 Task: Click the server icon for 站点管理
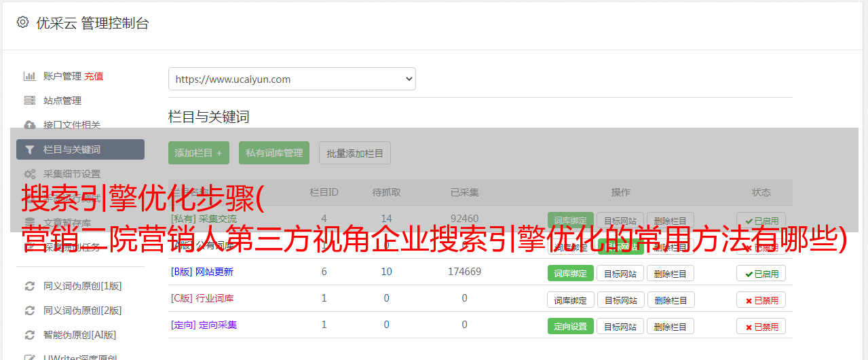click(29, 101)
